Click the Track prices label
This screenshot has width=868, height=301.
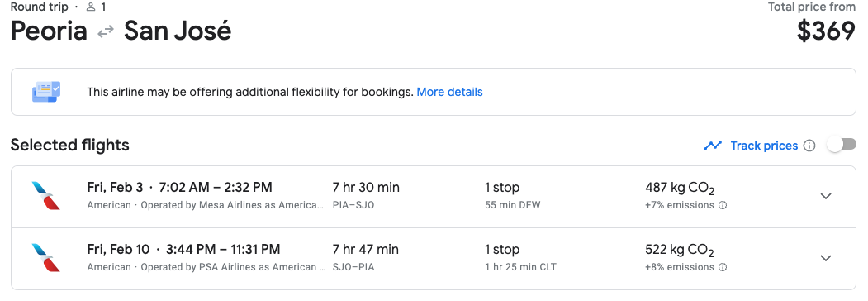coord(764,146)
